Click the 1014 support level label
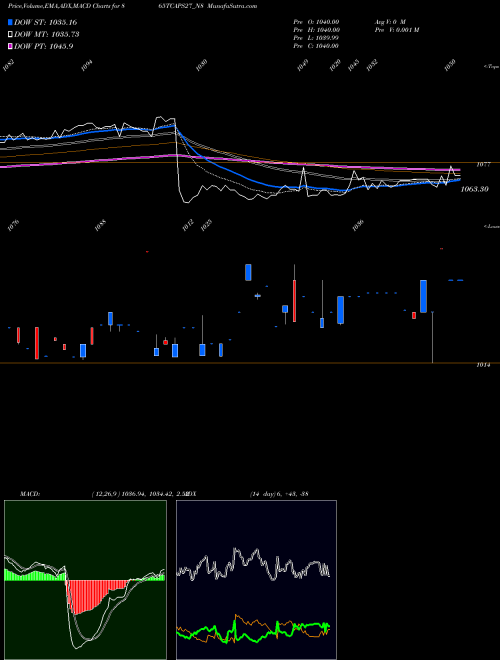The width and height of the screenshot is (500, 660). (483, 365)
